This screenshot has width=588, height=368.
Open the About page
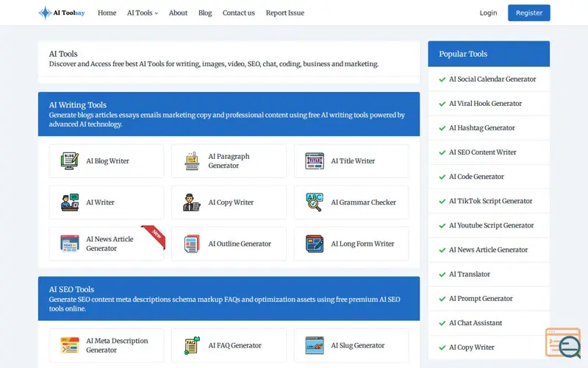178,13
